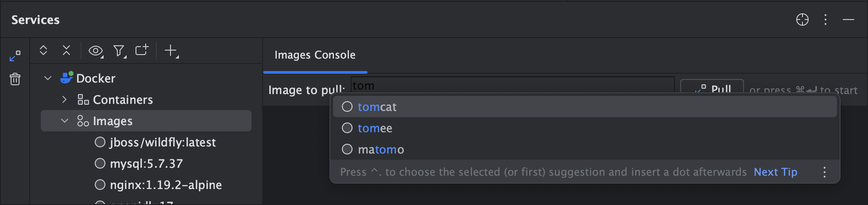Expand the Containers node chevron
Viewport: 868px width, 205px height.
[65, 99]
